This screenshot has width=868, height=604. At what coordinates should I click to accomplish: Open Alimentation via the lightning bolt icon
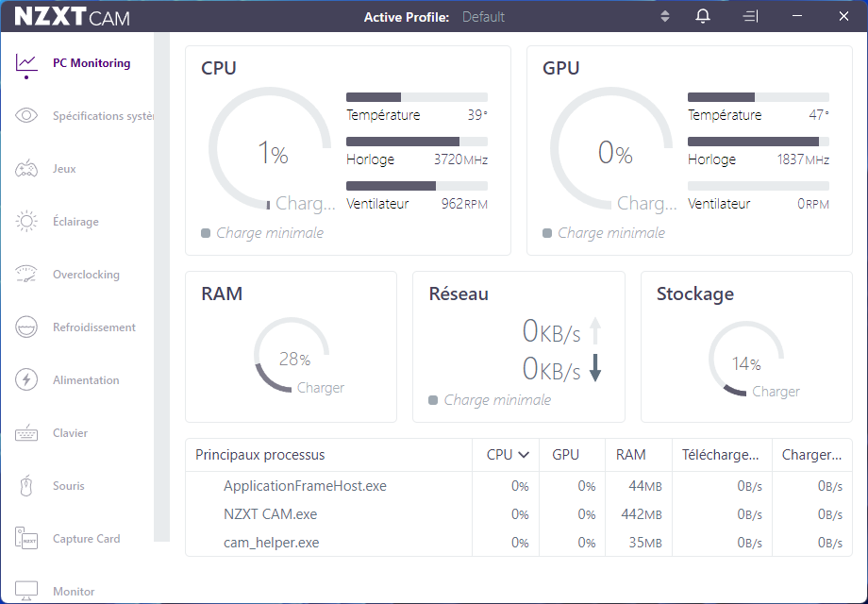click(x=26, y=380)
